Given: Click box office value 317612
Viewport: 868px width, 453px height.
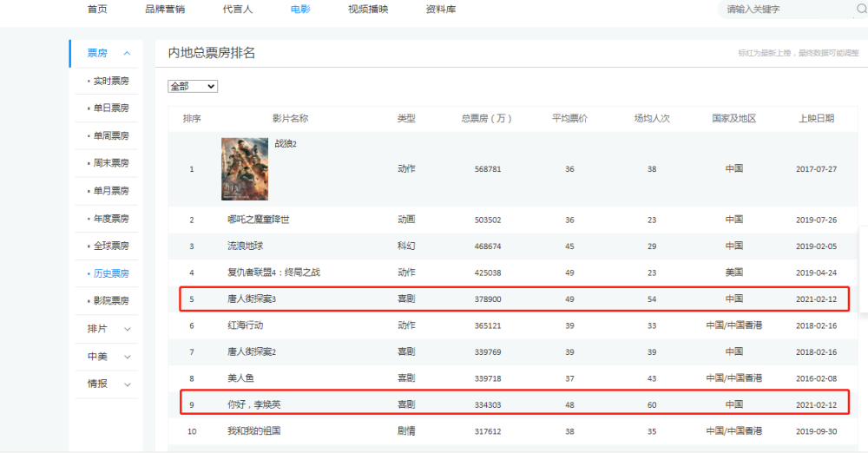Looking at the screenshot, I should pos(488,431).
